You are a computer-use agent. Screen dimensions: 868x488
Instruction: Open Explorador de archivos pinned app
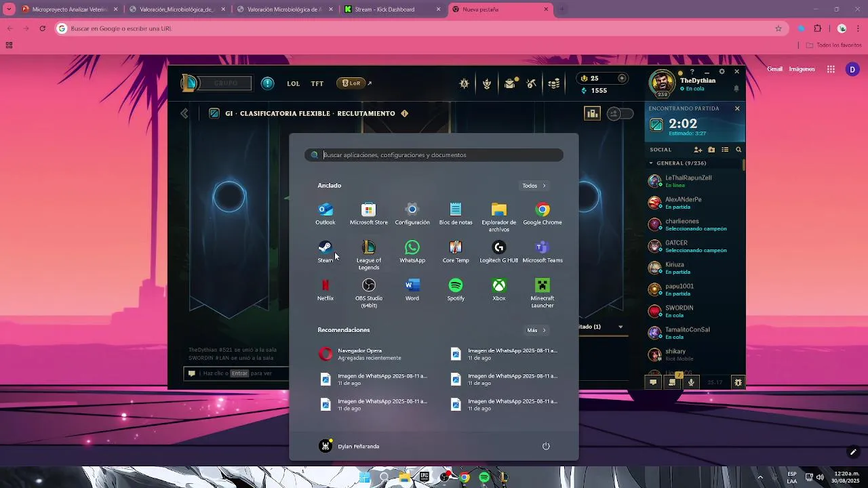tap(499, 217)
